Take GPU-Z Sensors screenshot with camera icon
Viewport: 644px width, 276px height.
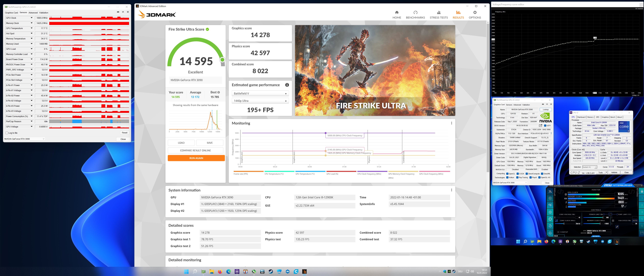coord(118,12)
